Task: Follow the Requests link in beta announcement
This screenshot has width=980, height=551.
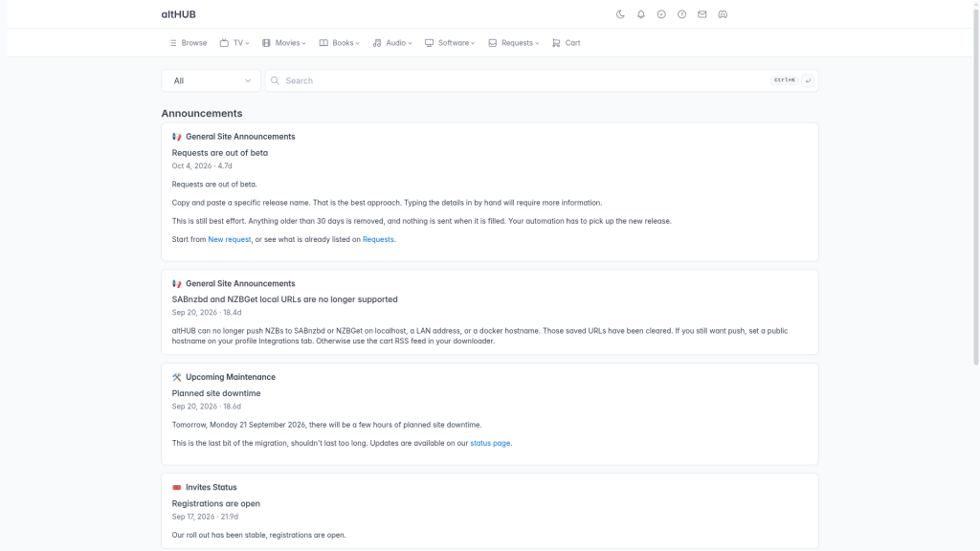Action: 378,239
